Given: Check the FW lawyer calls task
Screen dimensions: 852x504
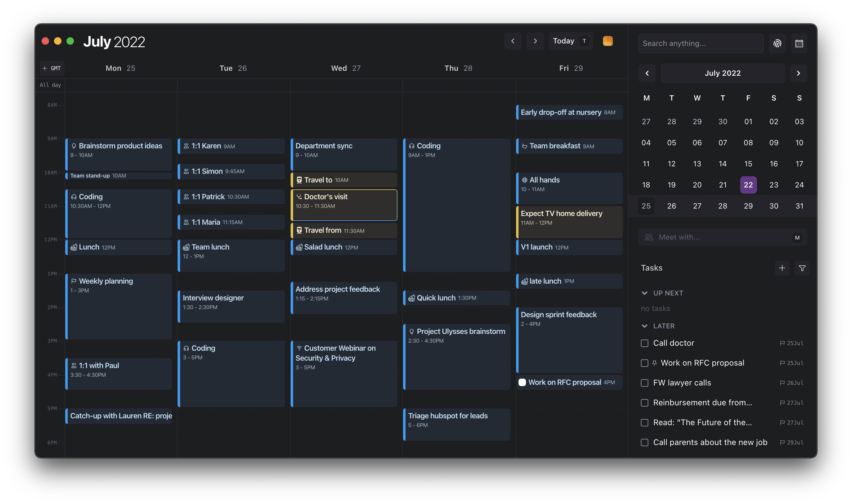Looking at the screenshot, I should 645,383.
